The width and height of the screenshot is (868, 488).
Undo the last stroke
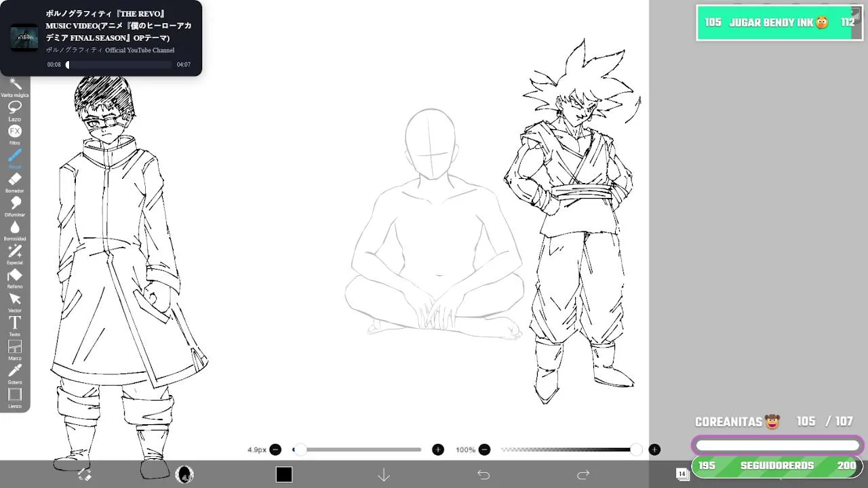(x=484, y=474)
